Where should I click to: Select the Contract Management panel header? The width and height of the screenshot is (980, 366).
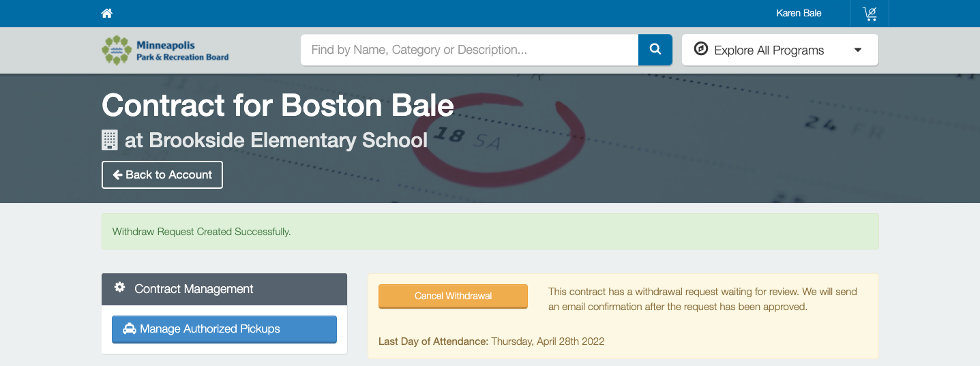pos(224,289)
